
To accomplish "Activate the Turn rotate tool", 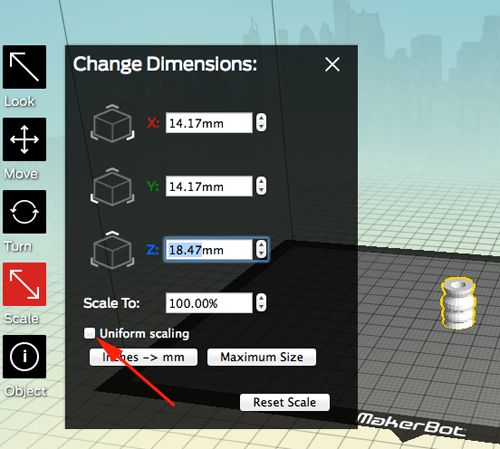I will (x=24, y=212).
